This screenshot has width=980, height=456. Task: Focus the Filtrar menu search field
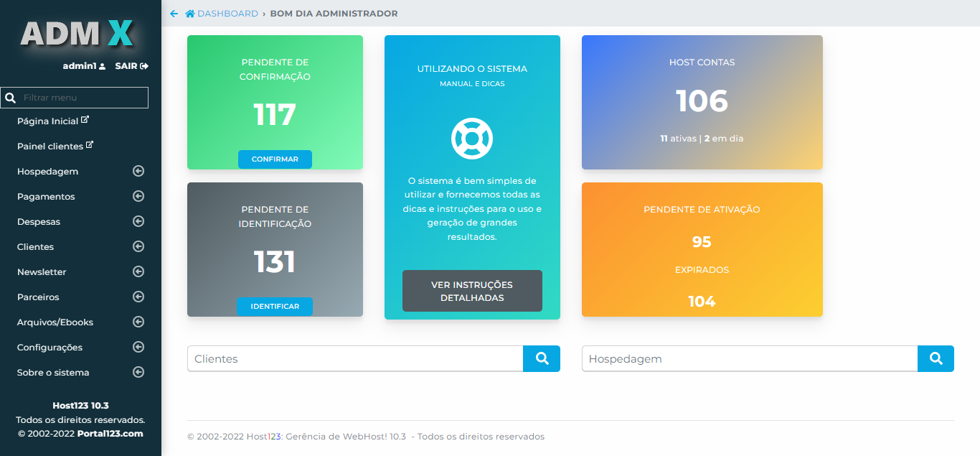(x=83, y=98)
